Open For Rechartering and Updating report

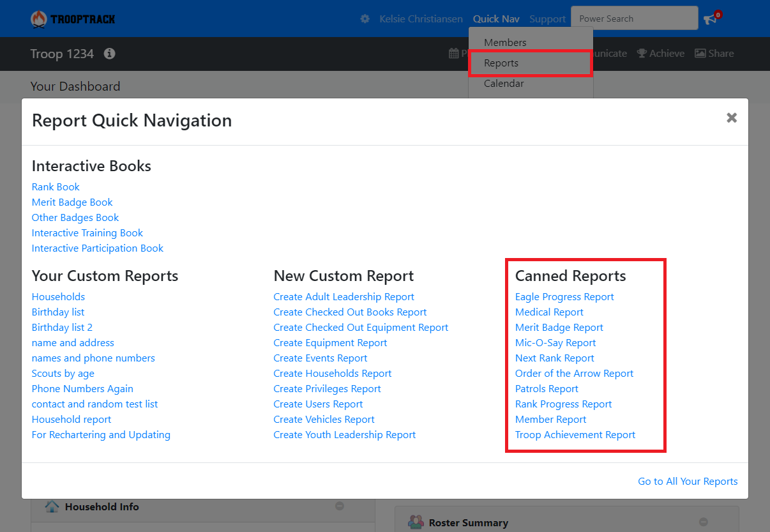[101, 435]
